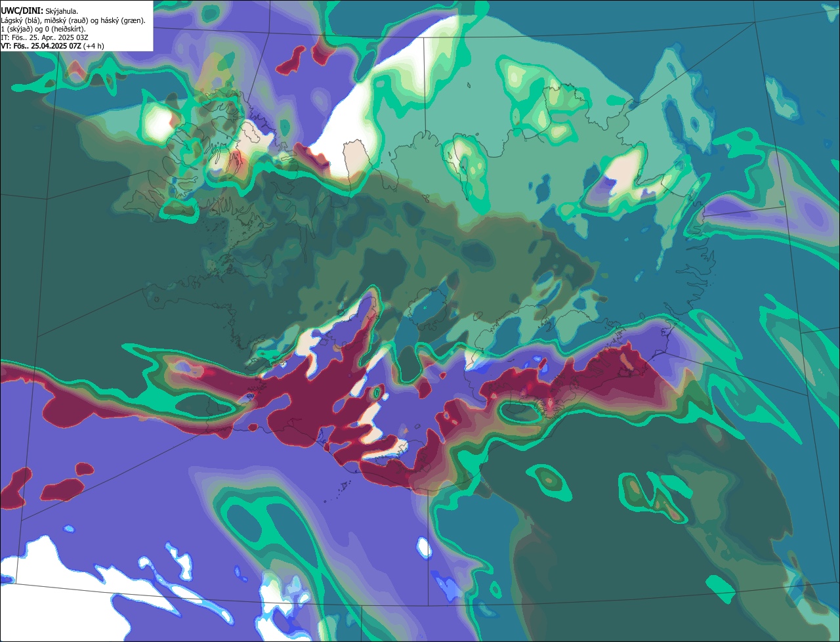The height and width of the screenshot is (642, 840).
Task: Click the '1 (skýjað) og 0 (heiðskírt).' line
Action: point(43,29)
